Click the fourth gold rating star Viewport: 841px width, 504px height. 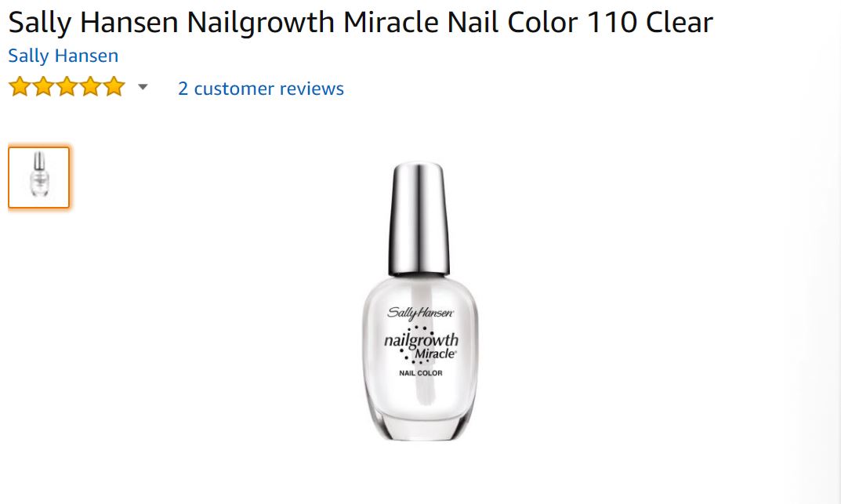[91, 86]
